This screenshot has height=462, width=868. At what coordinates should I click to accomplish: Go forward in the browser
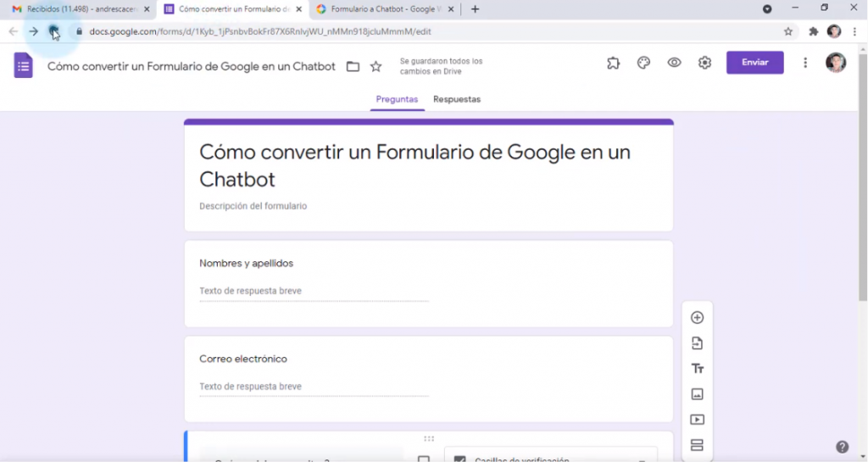[33, 31]
